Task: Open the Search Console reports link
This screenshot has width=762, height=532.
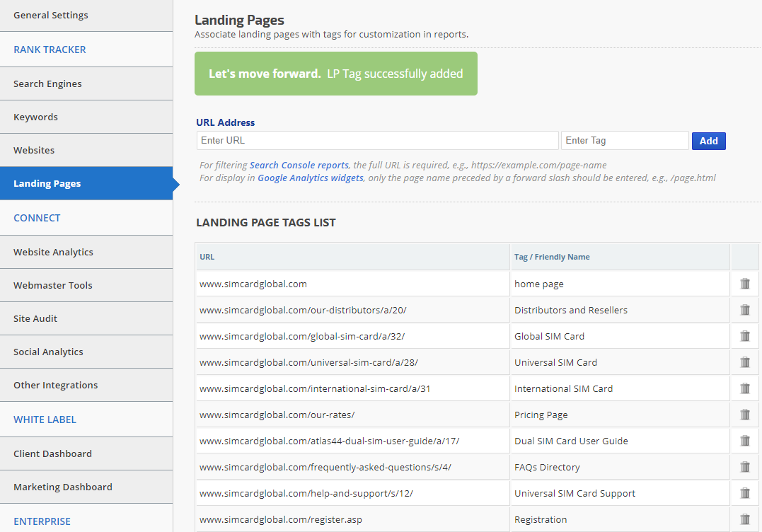Action: (x=299, y=166)
